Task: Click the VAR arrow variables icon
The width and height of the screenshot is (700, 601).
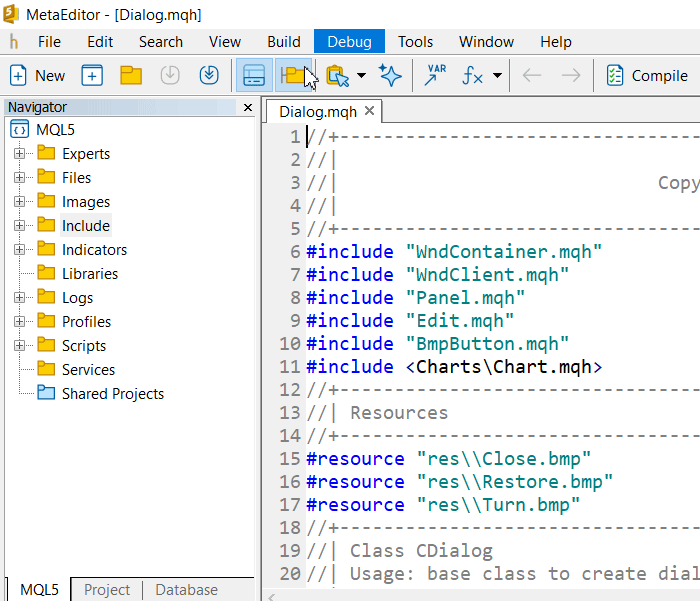Action: (435, 75)
